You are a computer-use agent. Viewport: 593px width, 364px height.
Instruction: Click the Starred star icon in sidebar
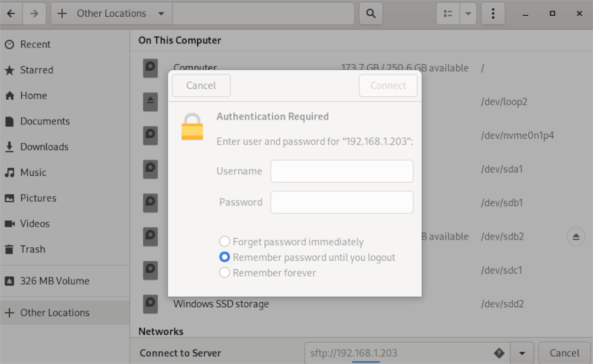(x=10, y=70)
